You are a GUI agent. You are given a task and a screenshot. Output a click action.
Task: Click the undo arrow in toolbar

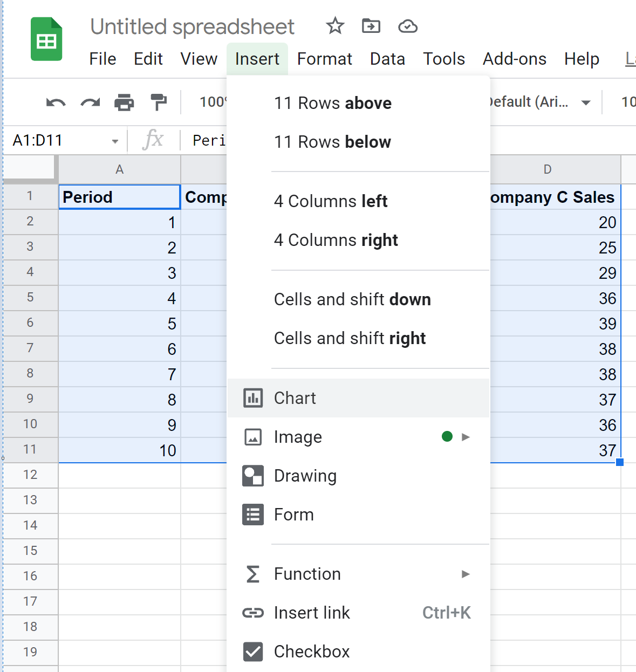(56, 102)
